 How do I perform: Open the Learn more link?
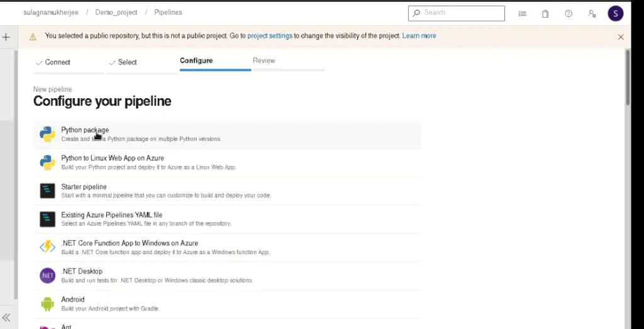[419, 36]
